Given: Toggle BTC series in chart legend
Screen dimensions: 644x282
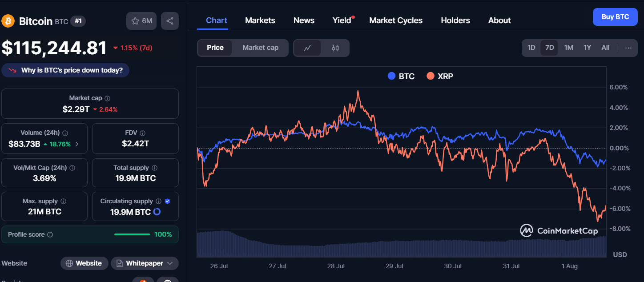Looking at the screenshot, I should tap(401, 76).
